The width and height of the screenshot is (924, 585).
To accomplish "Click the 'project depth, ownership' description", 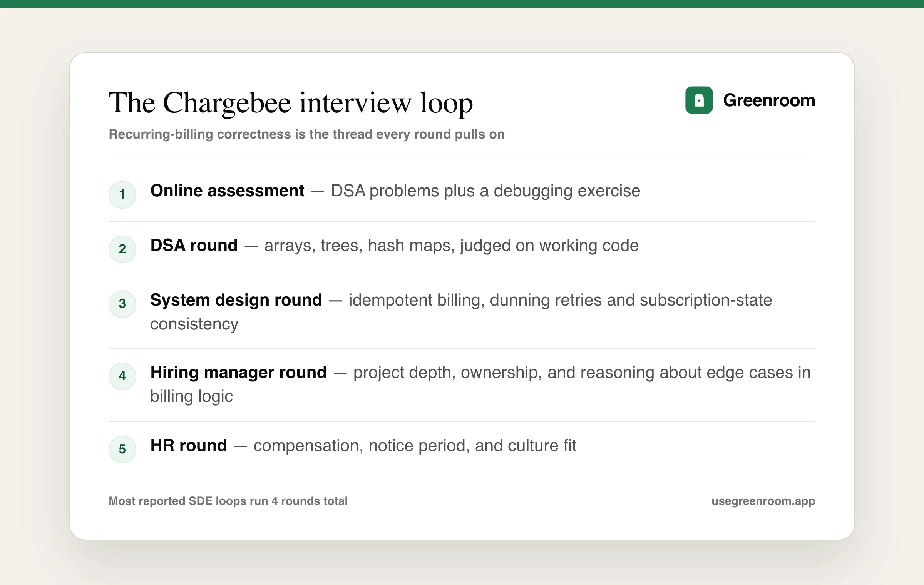I will point(480,384).
